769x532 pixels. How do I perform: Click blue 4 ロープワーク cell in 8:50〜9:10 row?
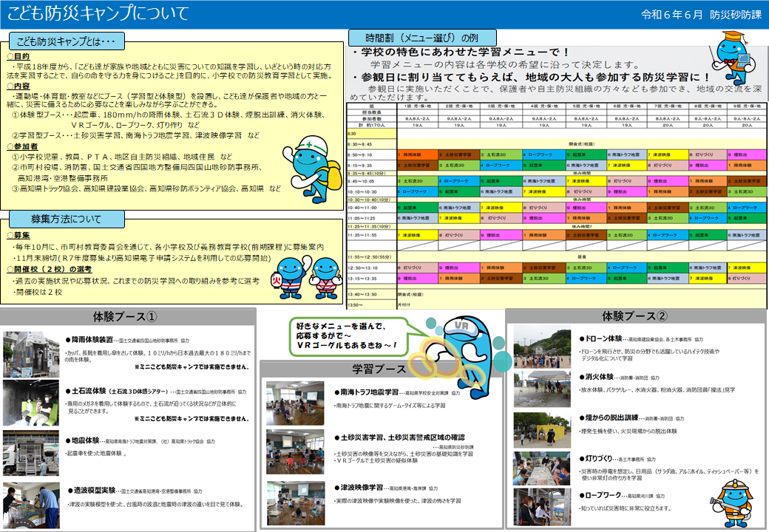543,154
